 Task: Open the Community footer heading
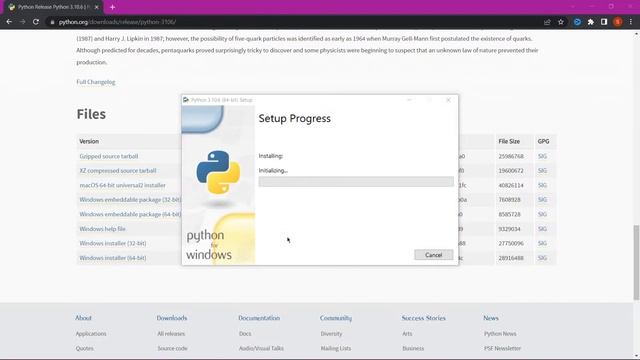point(336,318)
